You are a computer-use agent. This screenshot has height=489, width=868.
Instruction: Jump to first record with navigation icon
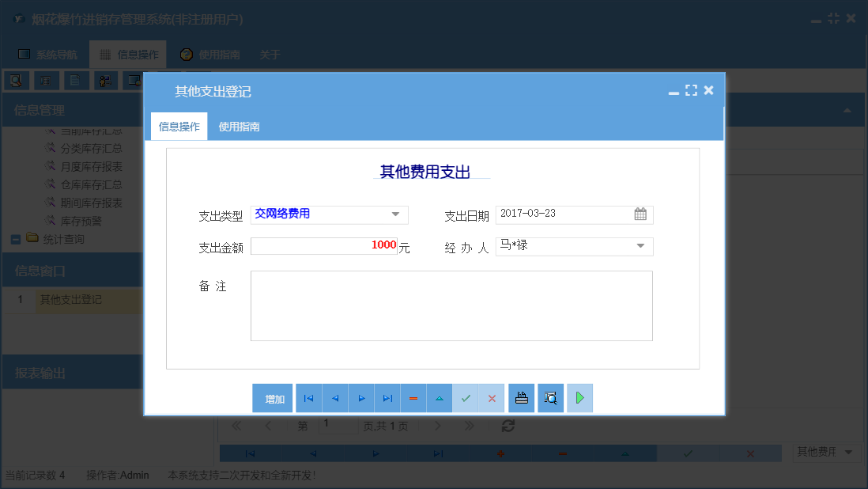[x=308, y=398]
